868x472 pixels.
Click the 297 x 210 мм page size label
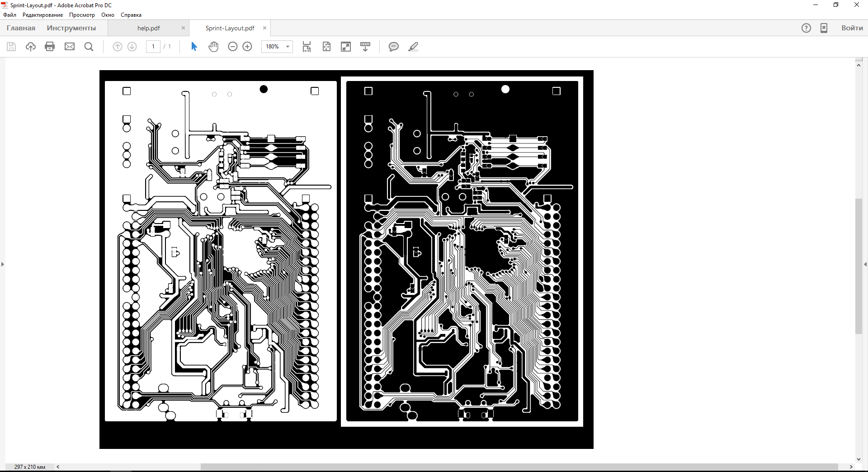pos(30,467)
